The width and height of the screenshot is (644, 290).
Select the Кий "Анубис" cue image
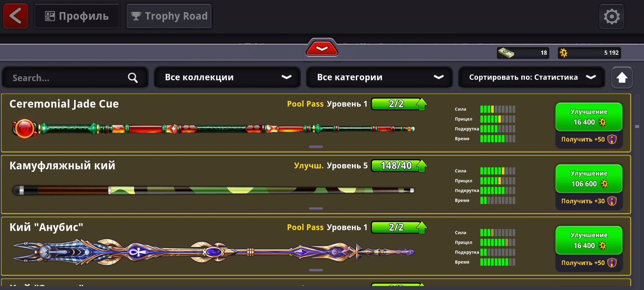[x=213, y=252]
